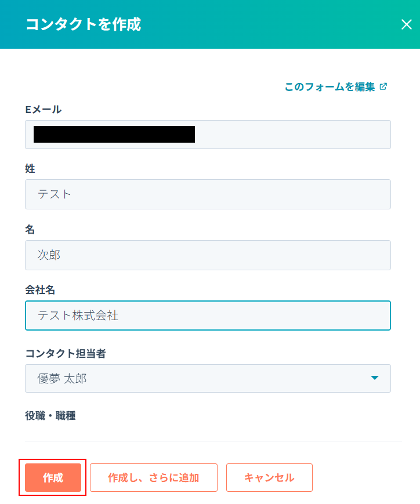Click the external link icon beside このフォームを編集
The image size is (420, 504).
pos(383,86)
